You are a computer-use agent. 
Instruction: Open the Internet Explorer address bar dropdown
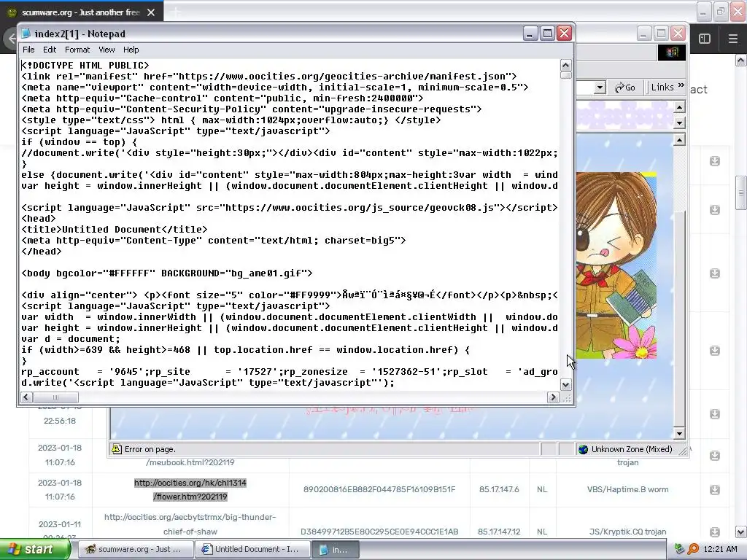point(600,87)
